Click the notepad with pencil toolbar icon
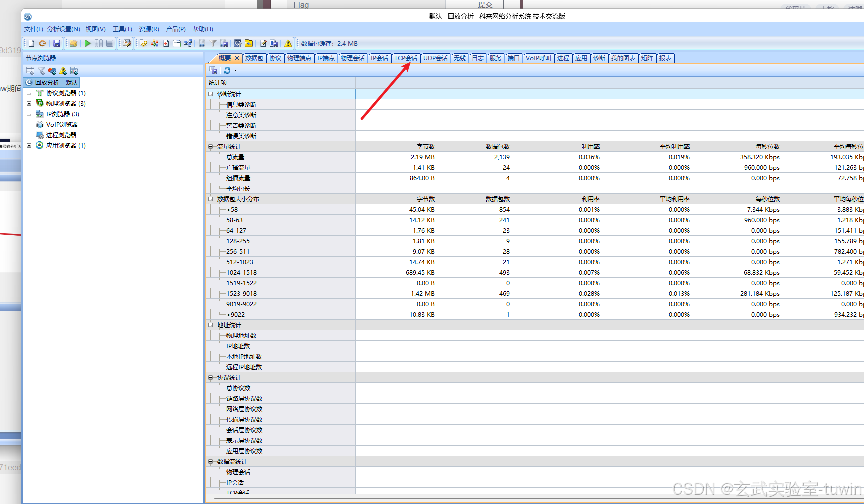Viewport: 864px width, 504px height. click(x=263, y=43)
